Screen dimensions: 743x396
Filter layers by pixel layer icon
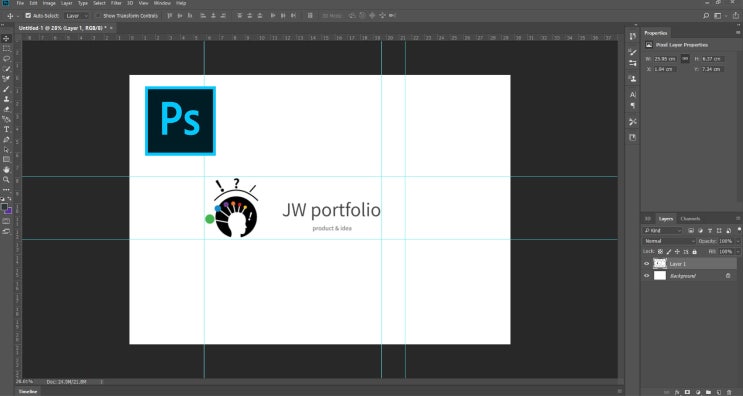point(691,231)
